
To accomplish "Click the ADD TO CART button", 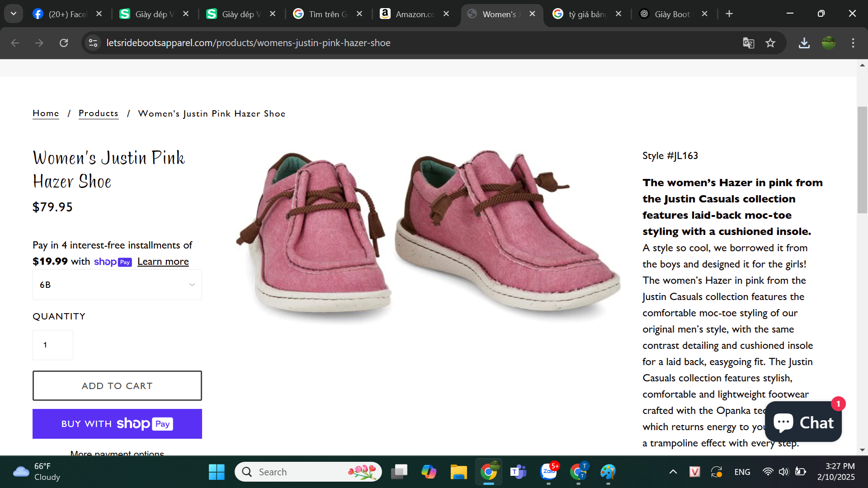I will (x=117, y=385).
